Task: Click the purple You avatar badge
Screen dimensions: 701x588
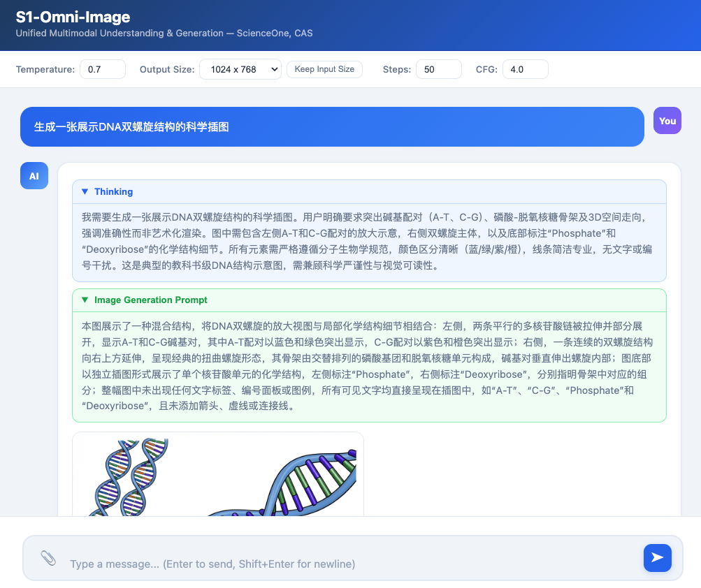Action: point(667,121)
